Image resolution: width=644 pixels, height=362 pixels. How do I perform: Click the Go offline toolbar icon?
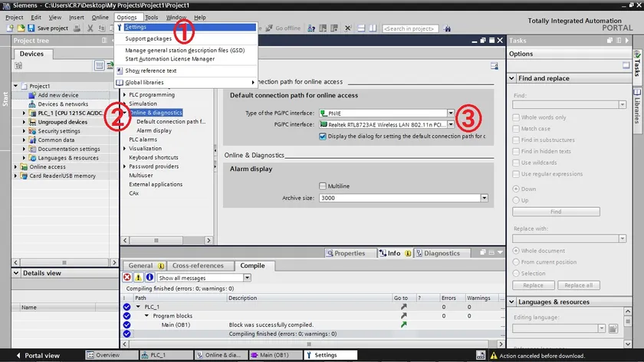point(269,28)
